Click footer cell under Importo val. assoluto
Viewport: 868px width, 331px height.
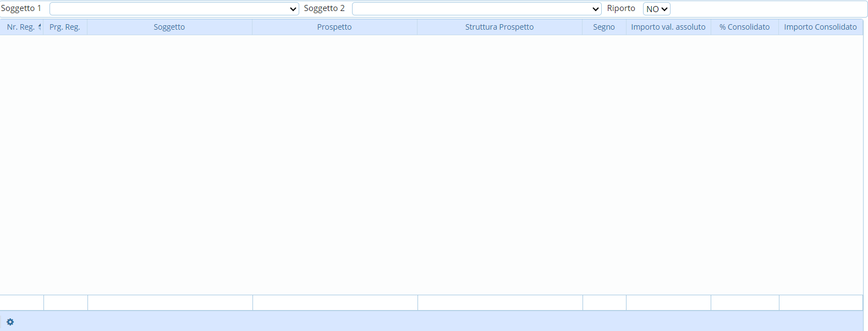coord(668,303)
